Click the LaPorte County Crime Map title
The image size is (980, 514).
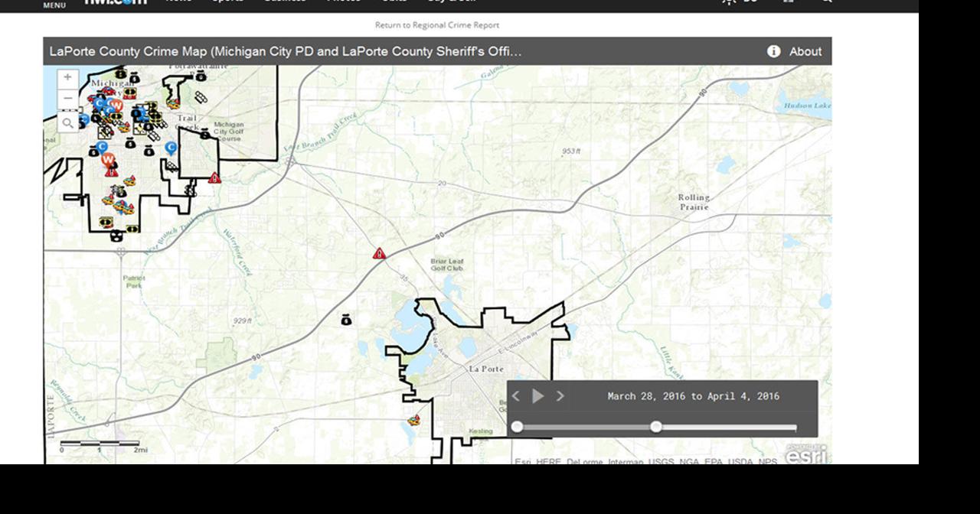click(x=286, y=51)
